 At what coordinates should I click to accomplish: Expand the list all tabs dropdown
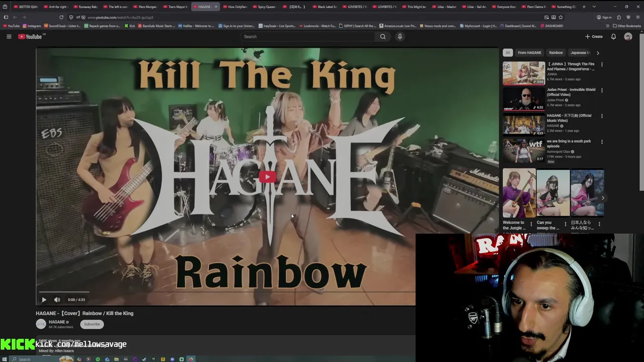[594, 7]
